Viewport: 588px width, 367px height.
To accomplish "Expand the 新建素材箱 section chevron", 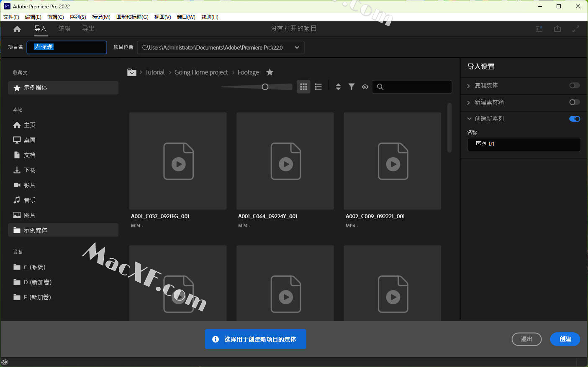I will coord(469,102).
